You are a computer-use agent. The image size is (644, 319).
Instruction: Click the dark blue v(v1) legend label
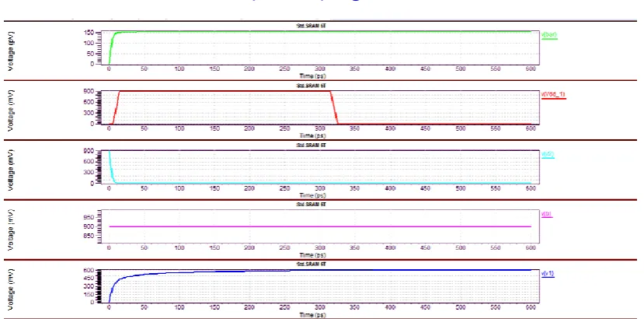548,273
